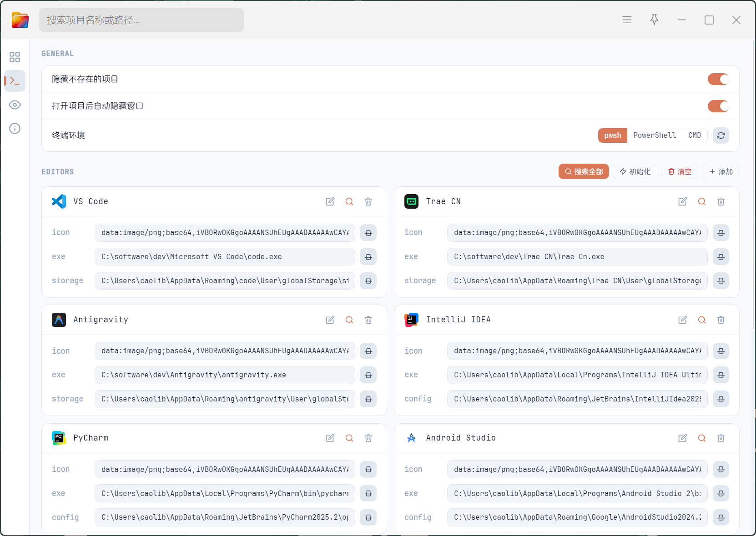Edit the Antigravity editor entry
Image resolution: width=756 pixels, height=536 pixels.
click(330, 320)
